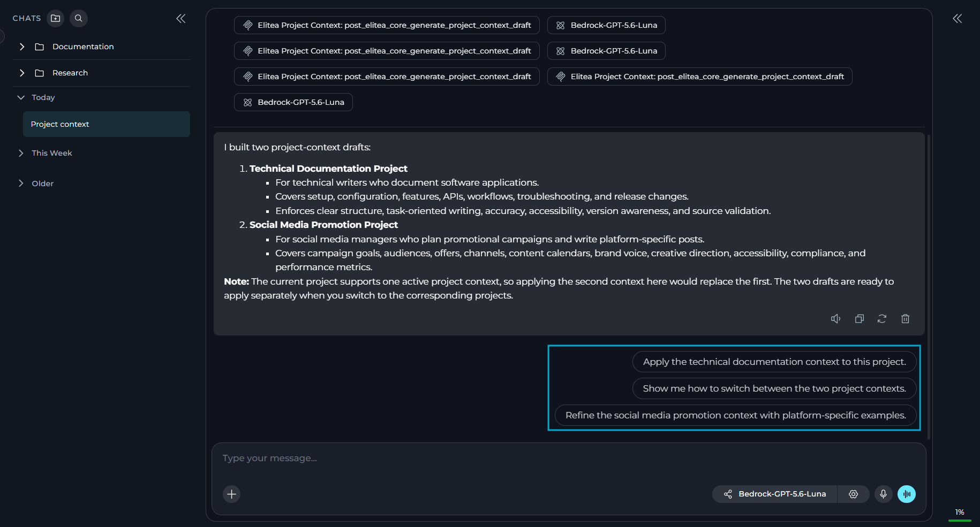Click the chat vertical scrollbar
The height and width of the screenshot is (527, 980).
click(929, 286)
